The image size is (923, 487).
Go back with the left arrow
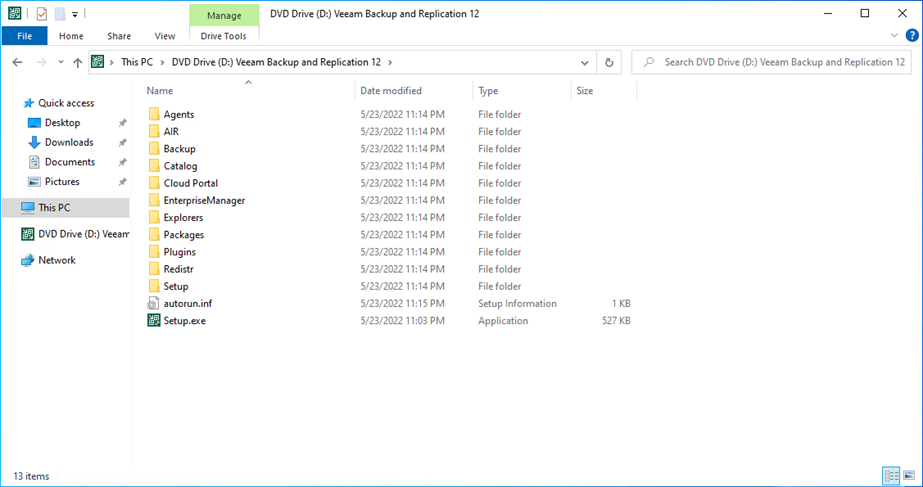pyautogui.click(x=17, y=62)
